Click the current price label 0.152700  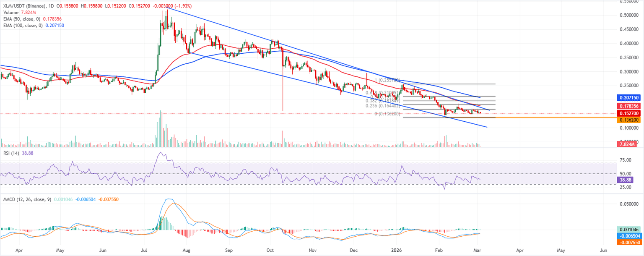(629, 113)
